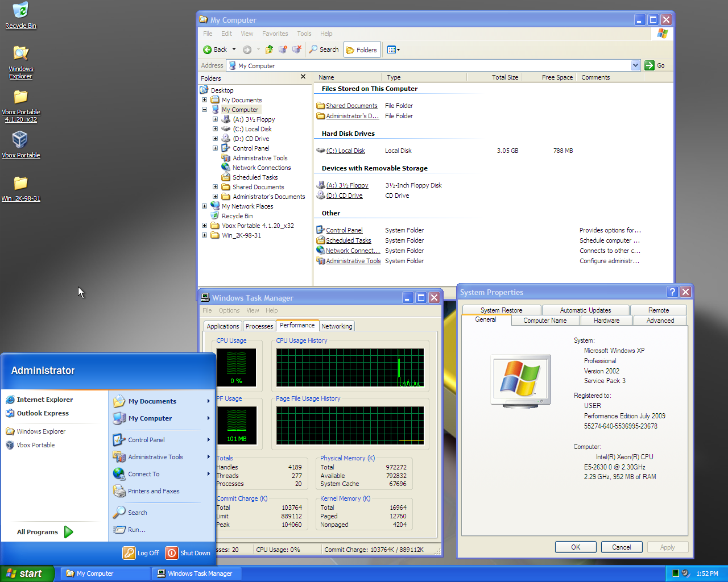Select (A:) 3½ Floppy drive icon
Screen dimensions: 728x582
tap(321, 185)
